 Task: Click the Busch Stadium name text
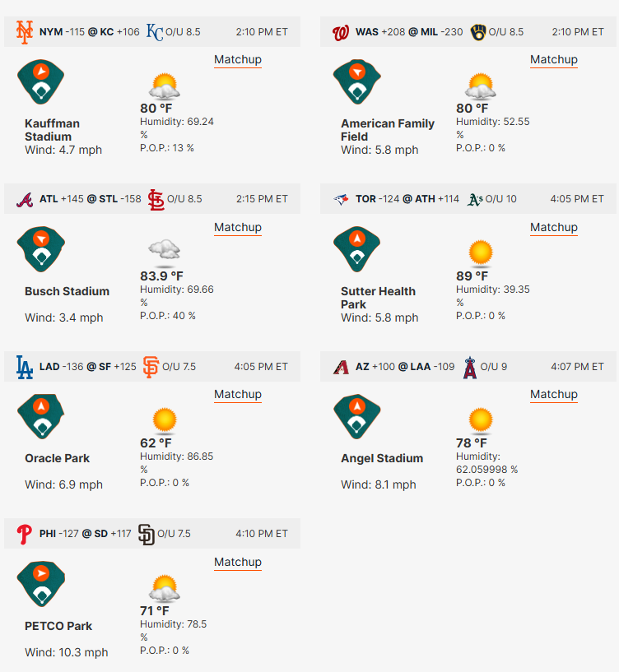click(x=67, y=291)
